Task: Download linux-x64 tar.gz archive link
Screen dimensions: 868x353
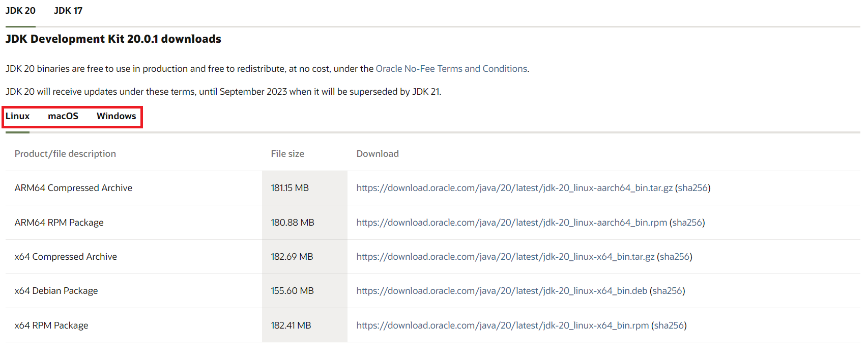Action: point(505,257)
